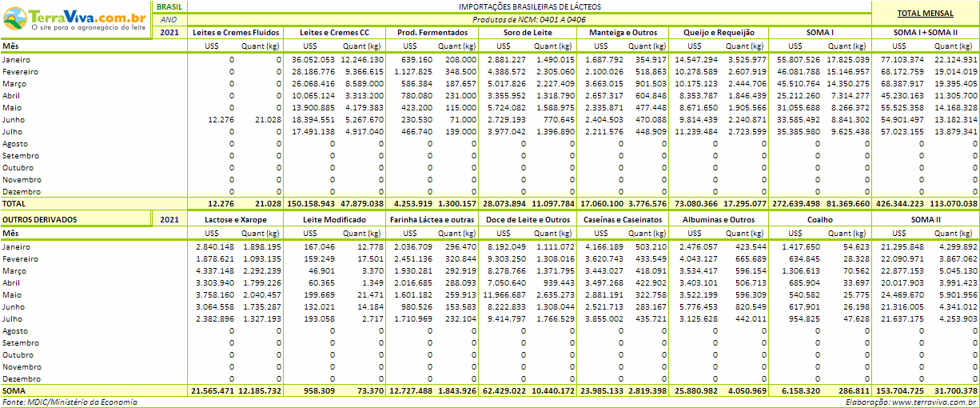Select the TOTAL row label
980x408 pixels.
(x=15, y=204)
